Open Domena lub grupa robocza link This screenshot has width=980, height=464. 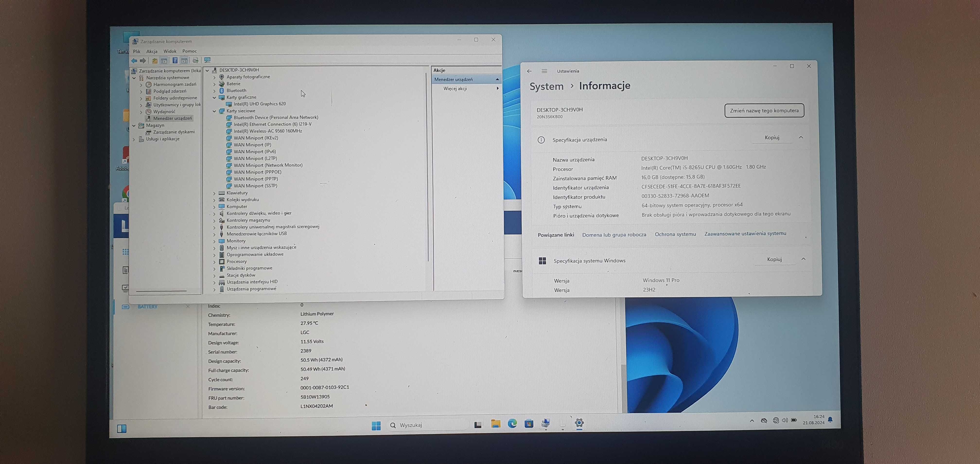614,235
